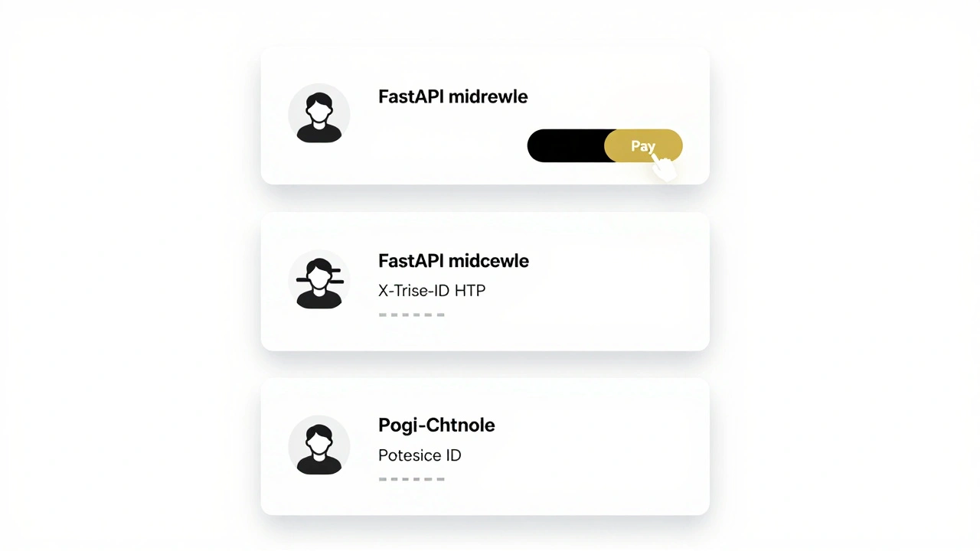Viewport: 980px width, 551px height.
Task: Click the X-Trise-ID HTP subtitle
Action: point(432,291)
